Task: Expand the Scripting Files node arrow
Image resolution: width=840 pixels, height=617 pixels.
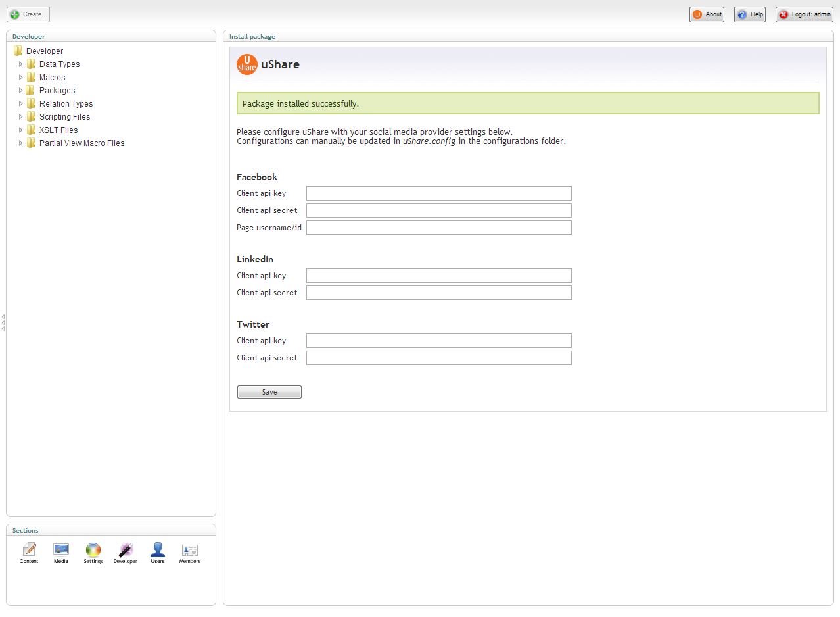Action: pos(21,117)
